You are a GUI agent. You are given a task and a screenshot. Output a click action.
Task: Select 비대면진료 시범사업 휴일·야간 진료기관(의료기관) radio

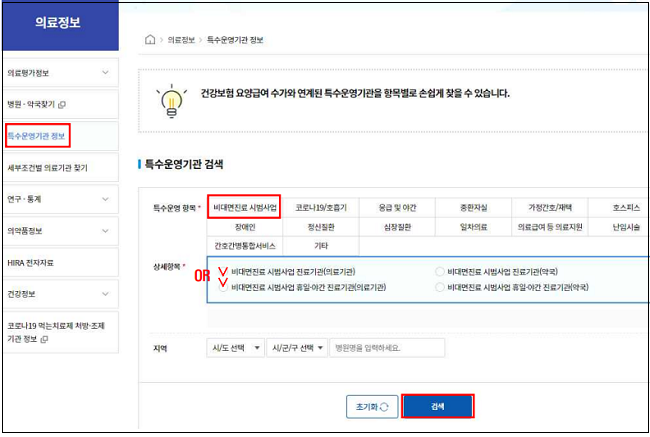tap(223, 287)
